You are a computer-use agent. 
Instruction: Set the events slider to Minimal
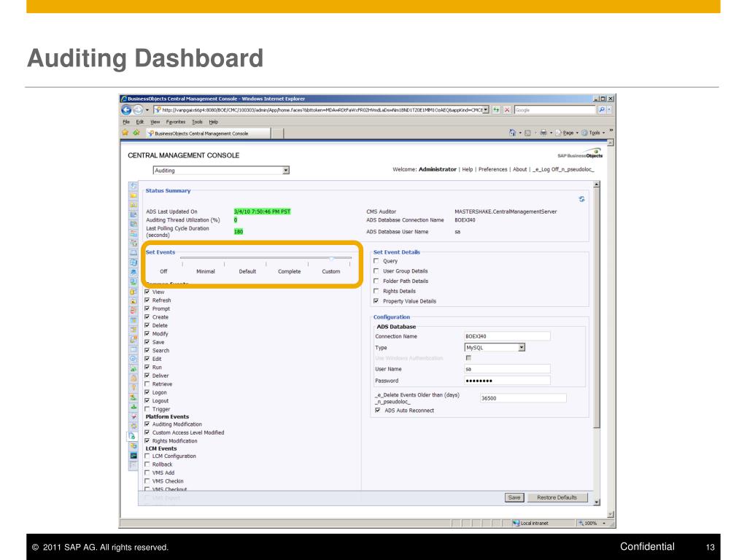(206, 271)
